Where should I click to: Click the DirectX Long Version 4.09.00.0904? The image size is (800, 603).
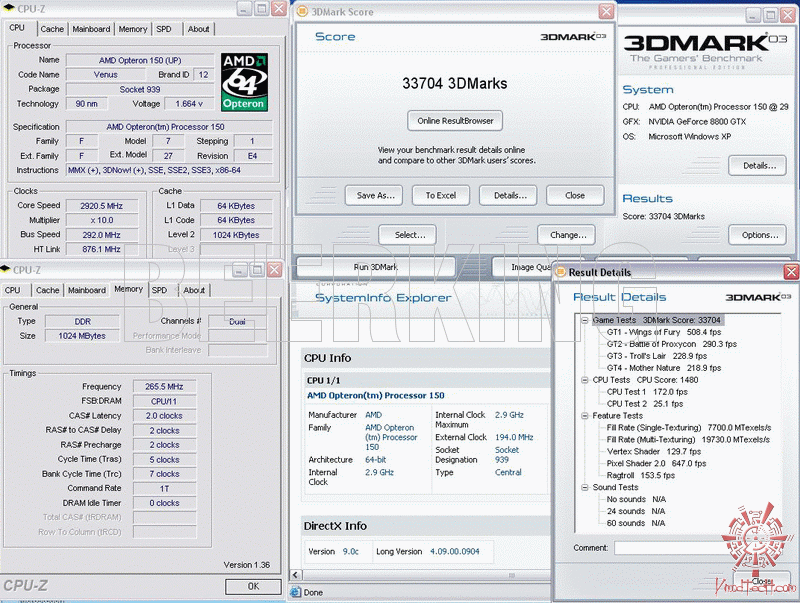click(x=455, y=551)
